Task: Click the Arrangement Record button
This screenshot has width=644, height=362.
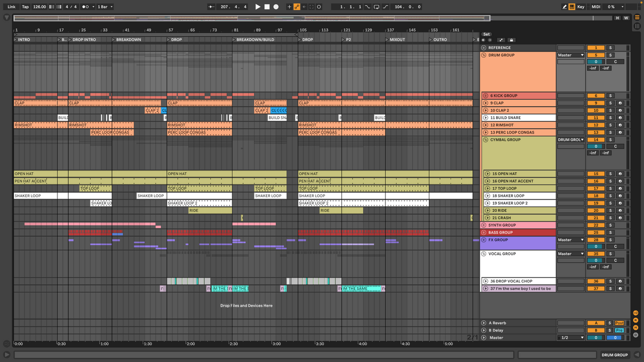Action: pyautogui.click(x=276, y=7)
